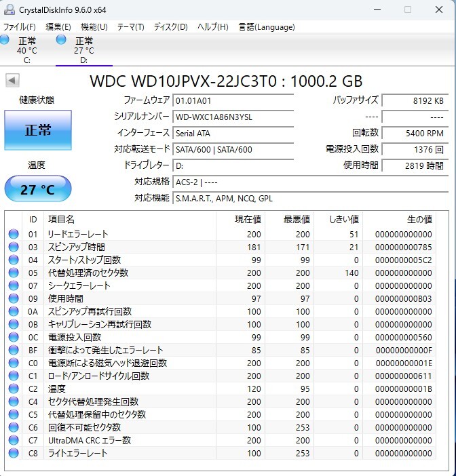
Task: Click the 項目名 column header
Action: tap(130, 219)
